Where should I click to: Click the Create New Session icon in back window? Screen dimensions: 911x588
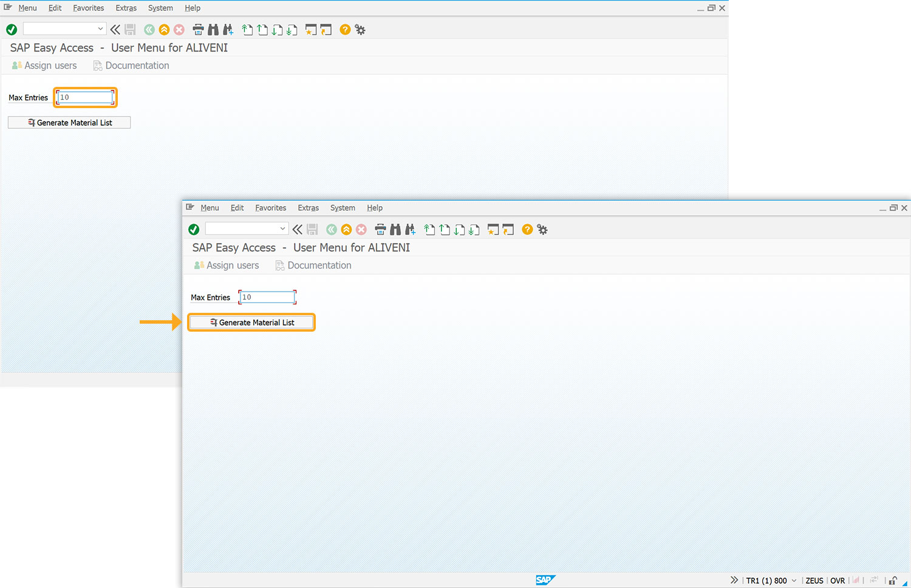pyautogui.click(x=311, y=30)
